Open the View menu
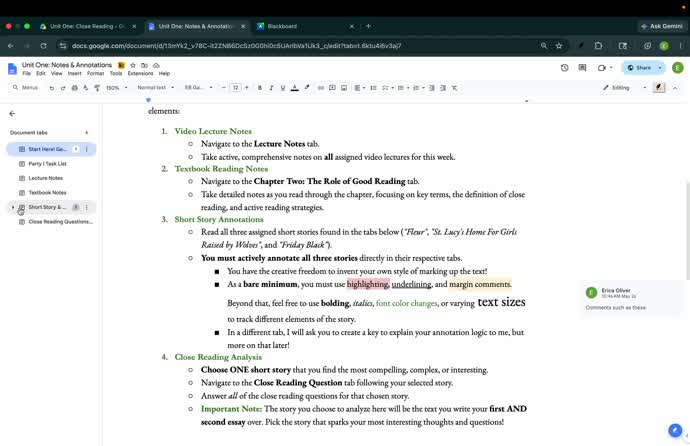Image resolution: width=690 pixels, height=446 pixels. click(x=56, y=73)
